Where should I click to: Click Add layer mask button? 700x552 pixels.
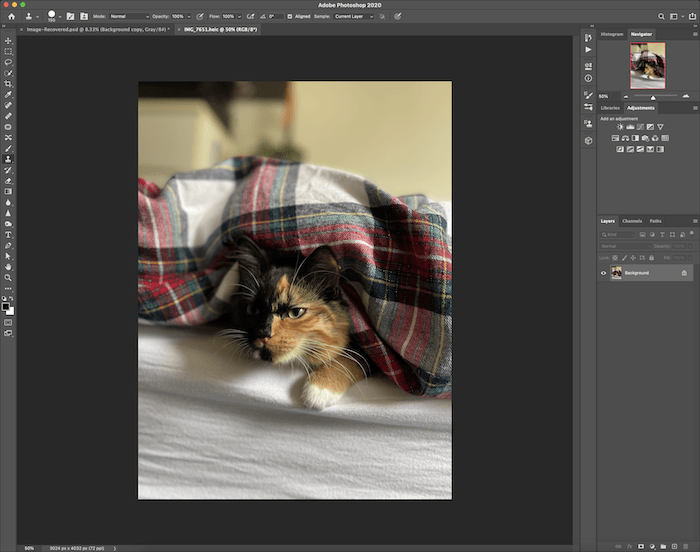[641, 546]
